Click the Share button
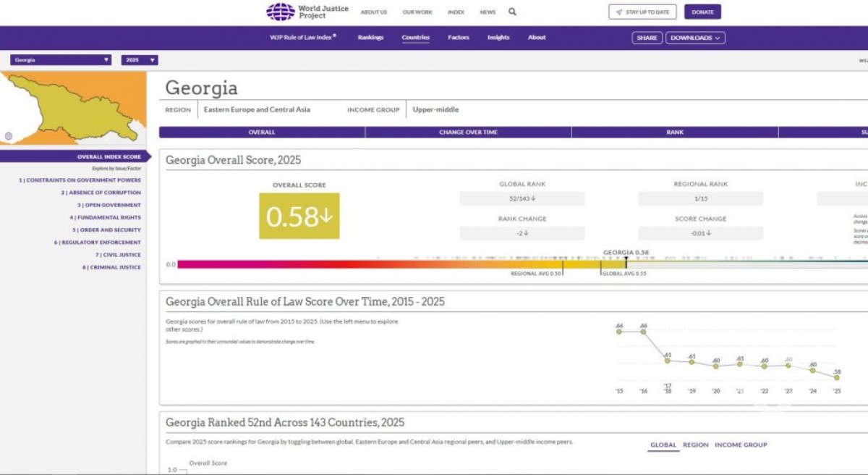This screenshot has width=868, height=475. point(647,38)
